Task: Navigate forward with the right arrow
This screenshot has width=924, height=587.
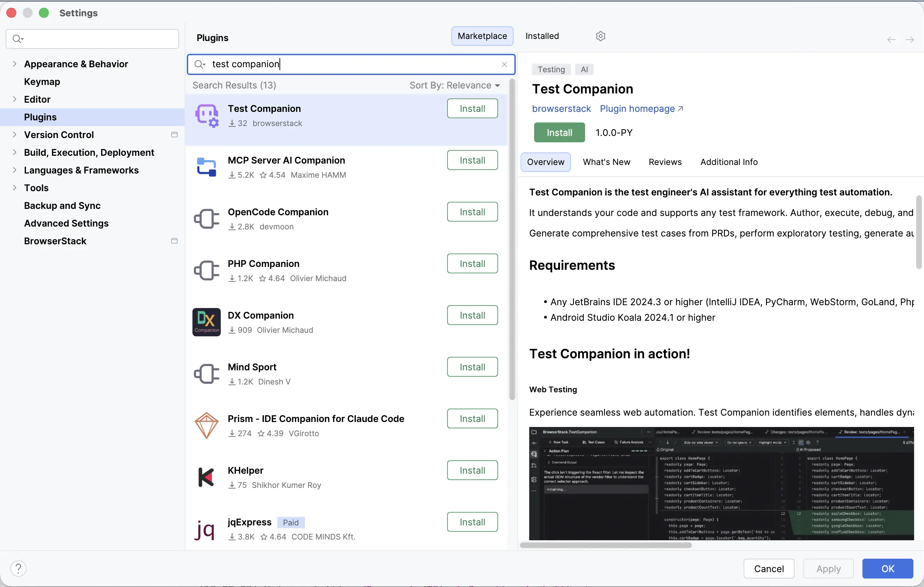Action: click(909, 40)
